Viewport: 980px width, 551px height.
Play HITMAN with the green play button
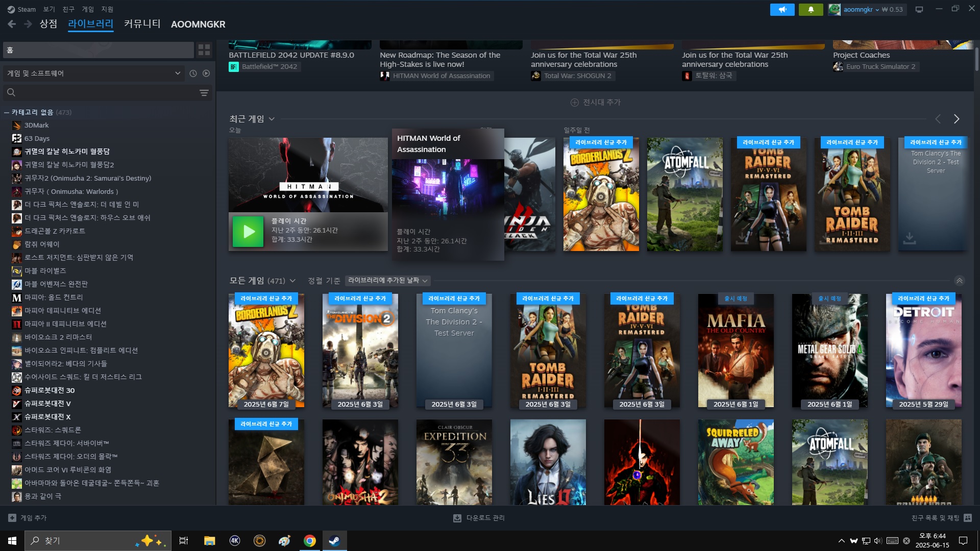point(248,232)
